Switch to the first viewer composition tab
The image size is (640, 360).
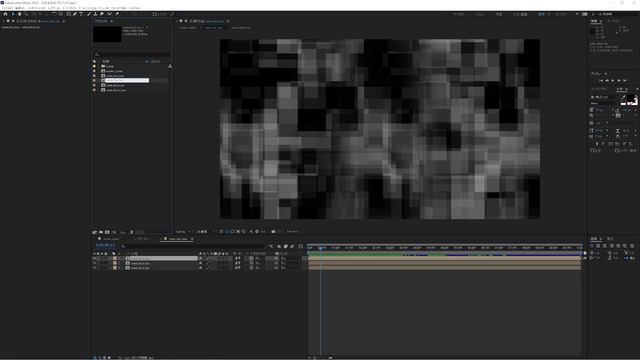point(188,28)
